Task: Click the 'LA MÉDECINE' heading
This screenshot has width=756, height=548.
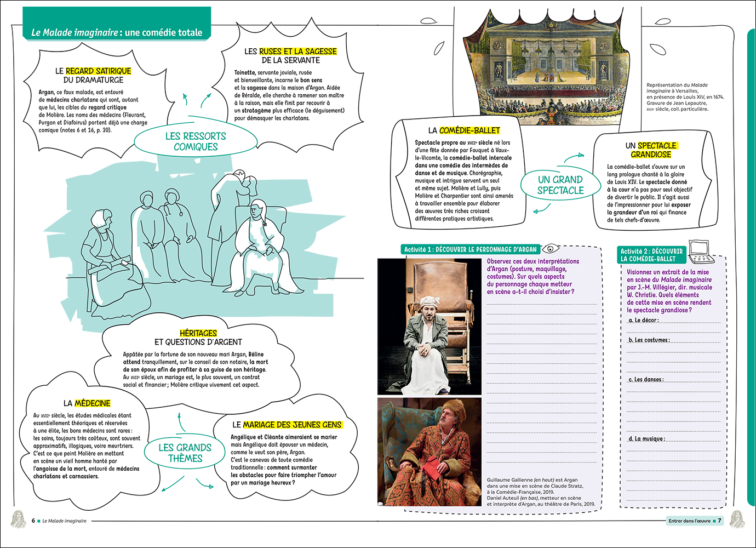Action: [87, 403]
